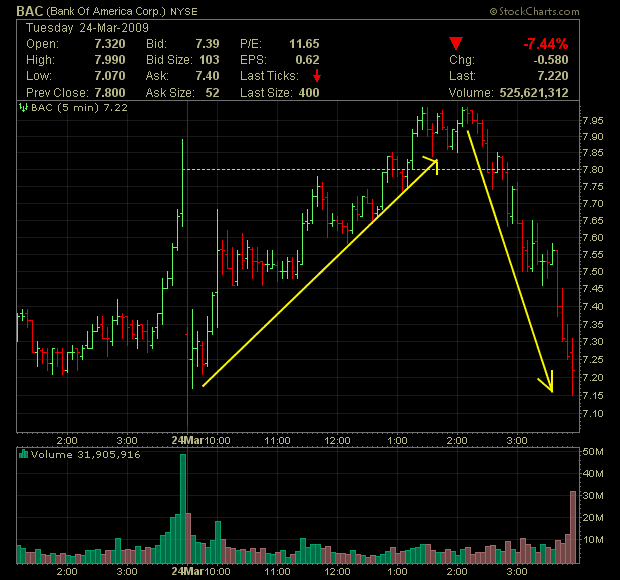The height and width of the screenshot is (580, 620).
Task: Click the -7.44% percent change
Action: pos(546,43)
